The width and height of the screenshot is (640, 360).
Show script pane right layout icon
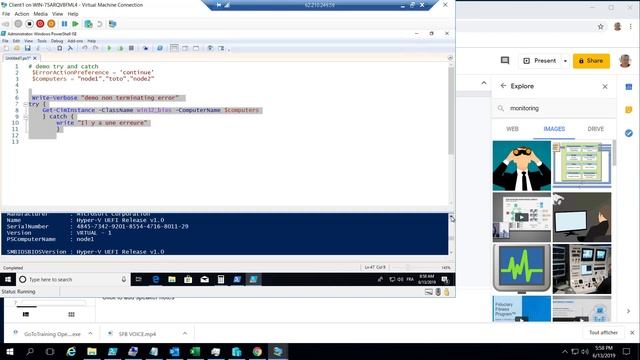185,48
